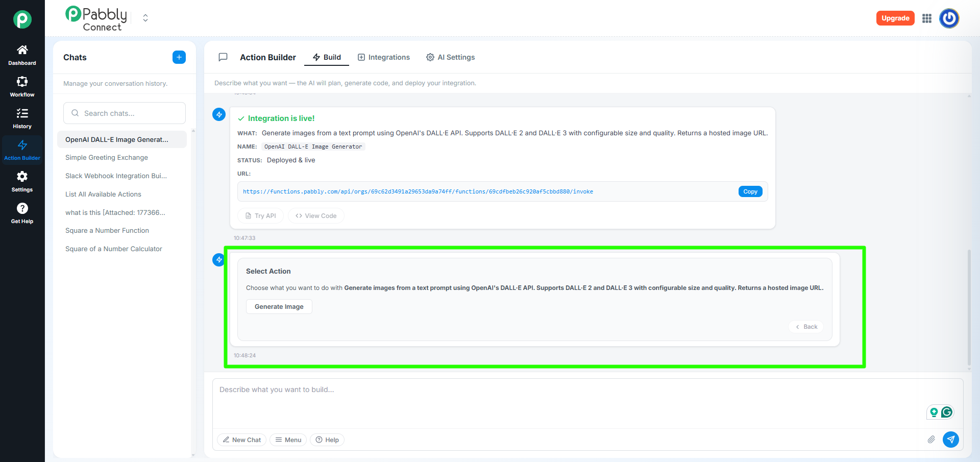
Task: Open the Workflow section icon
Action: coord(22,82)
